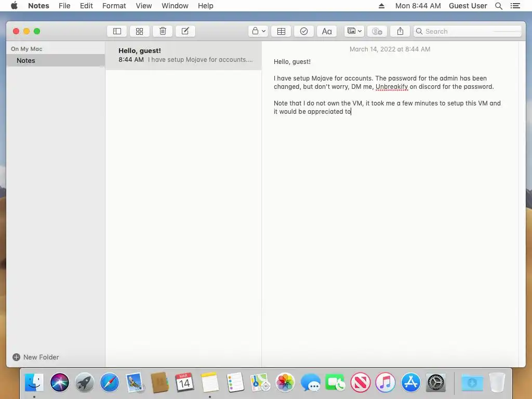Click the misspelled word Unbreakify

point(392,87)
